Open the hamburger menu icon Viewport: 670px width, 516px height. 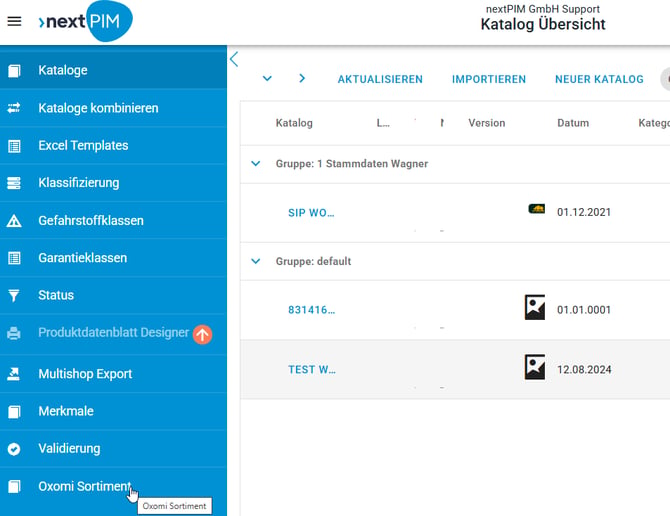[14, 21]
